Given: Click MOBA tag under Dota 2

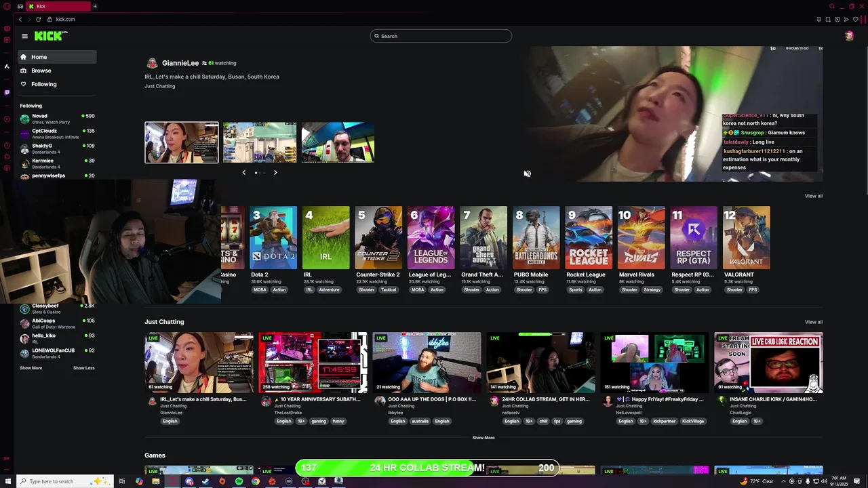Looking at the screenshot, I should 260,290.
